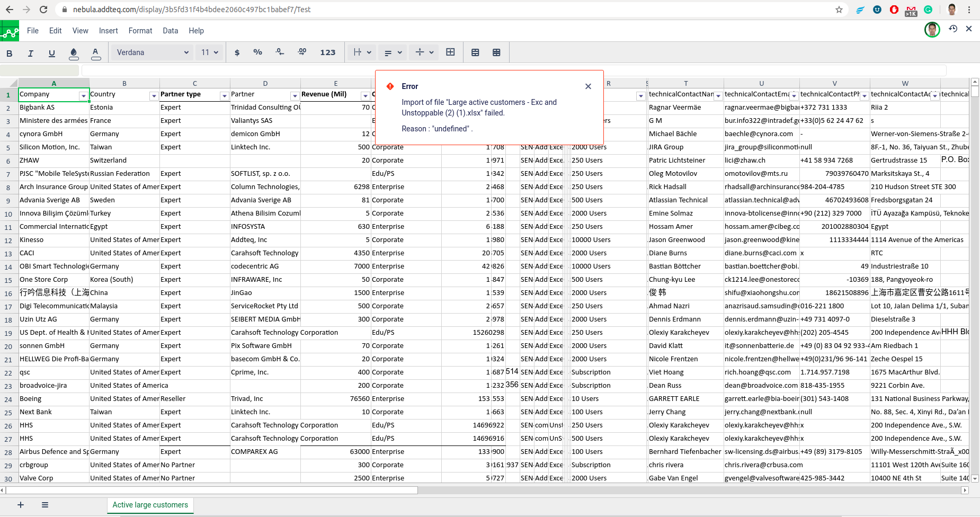Click the vertical scrollbar down arrow
The height and width of the screenshot is (517, 980).
975,478
